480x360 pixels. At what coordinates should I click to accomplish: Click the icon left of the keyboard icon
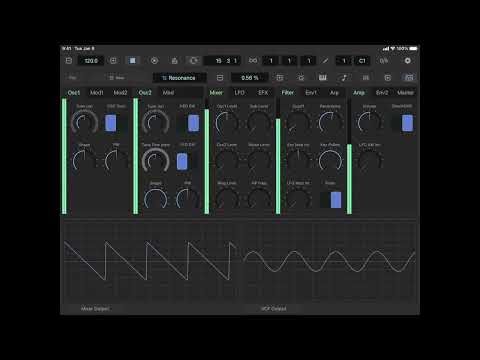point(301,78)
